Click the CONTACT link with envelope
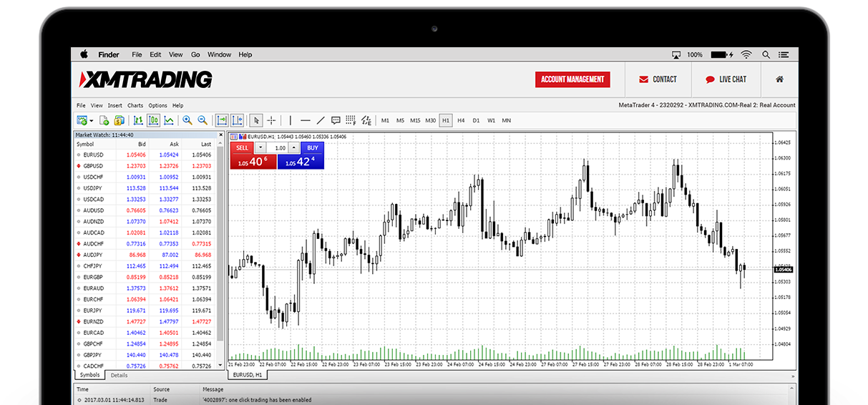 tap(658, 79)
